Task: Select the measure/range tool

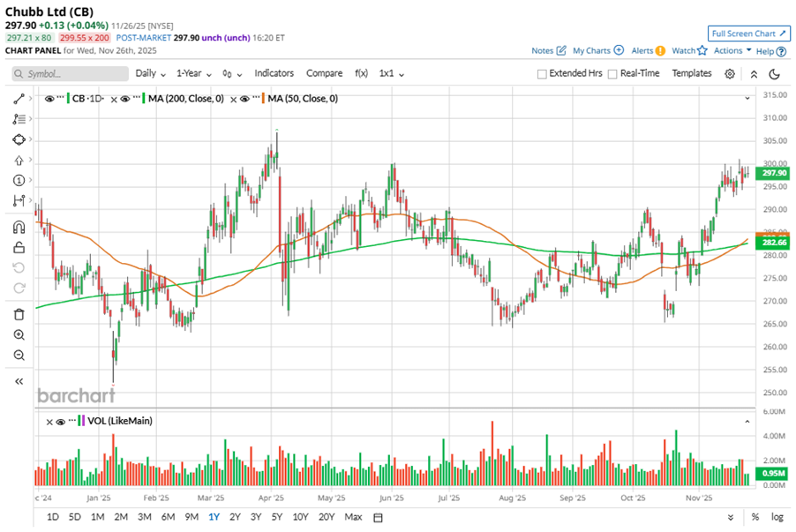Action: pyautogui.click(x=19, y=201)
